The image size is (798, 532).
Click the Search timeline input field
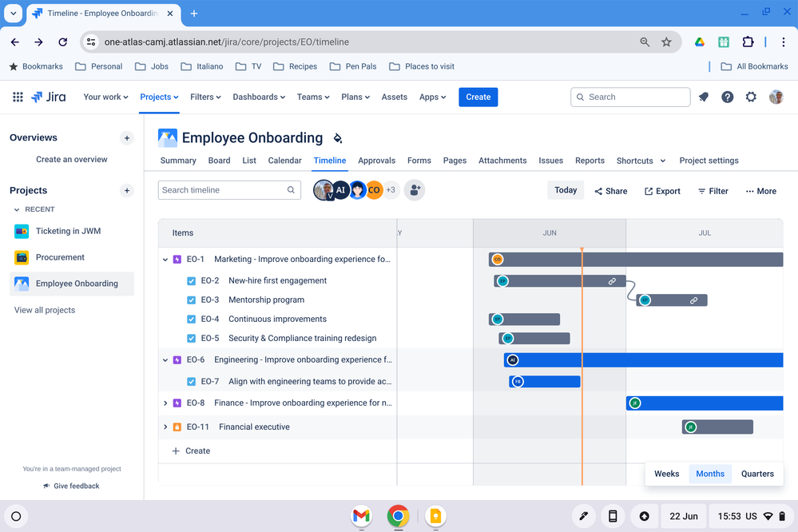[x=229, y=190]
